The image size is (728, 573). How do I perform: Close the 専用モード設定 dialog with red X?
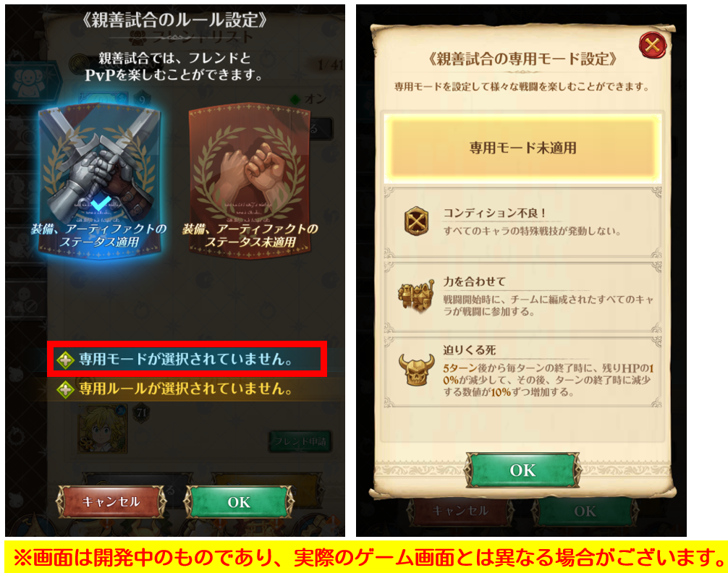652,46
